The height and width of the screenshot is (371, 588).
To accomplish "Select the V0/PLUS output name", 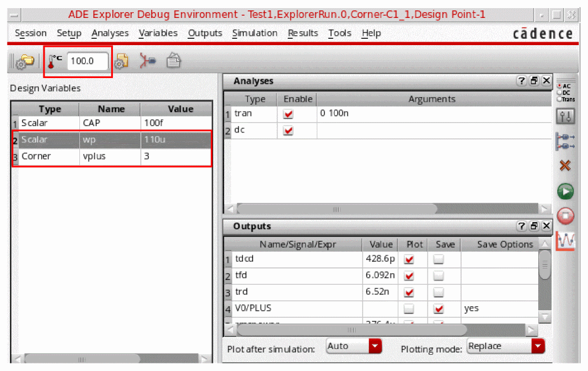I will coord(253,308).
